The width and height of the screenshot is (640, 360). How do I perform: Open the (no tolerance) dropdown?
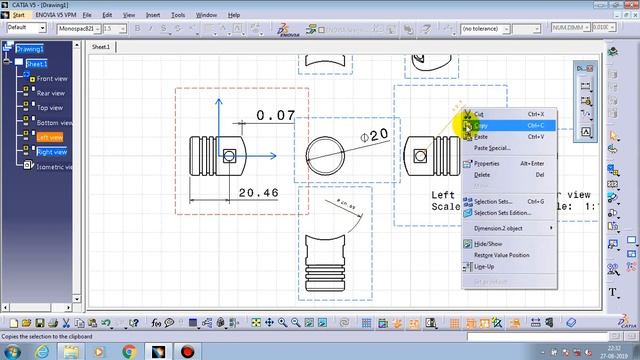pos(506,29)
